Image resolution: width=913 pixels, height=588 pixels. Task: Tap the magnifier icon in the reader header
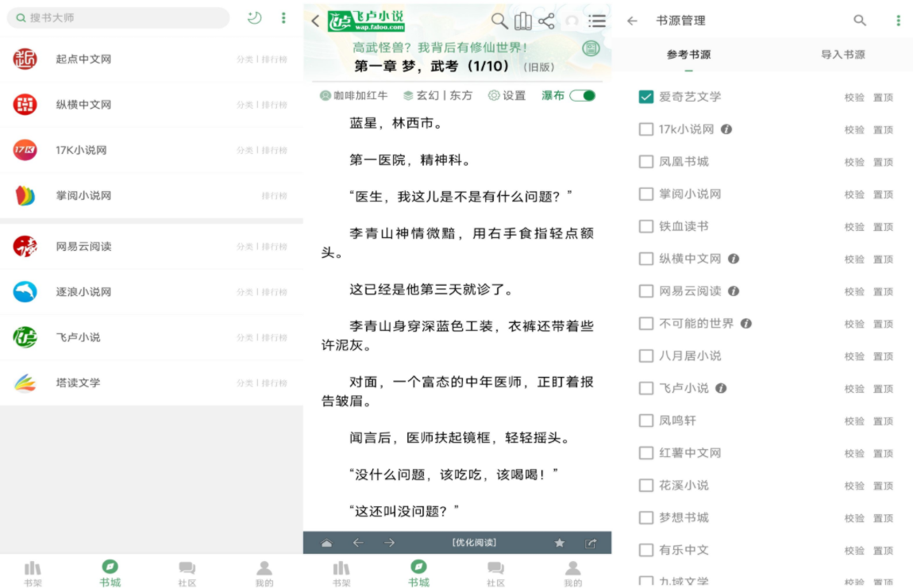499,21
